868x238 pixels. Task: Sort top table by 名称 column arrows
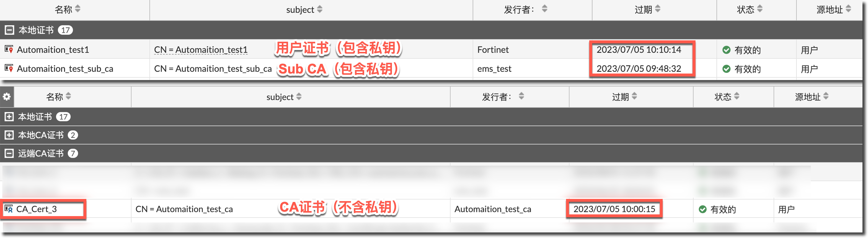(78, 9)
